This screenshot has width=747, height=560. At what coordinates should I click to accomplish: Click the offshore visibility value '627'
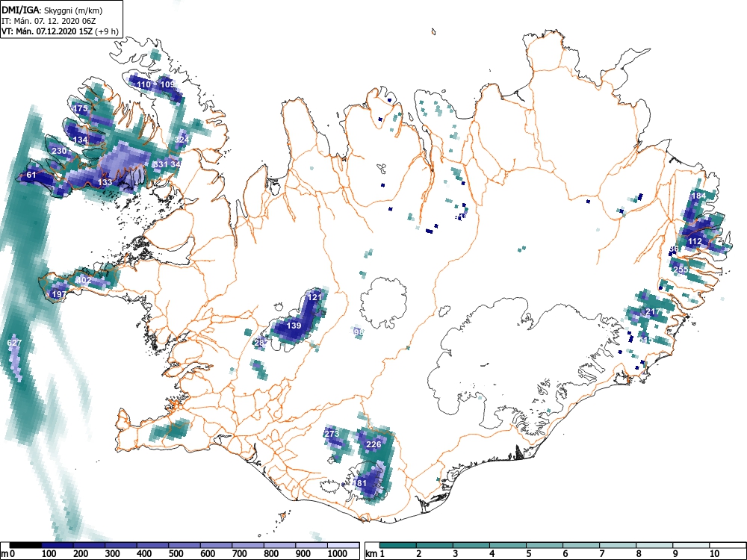(14, 343)
